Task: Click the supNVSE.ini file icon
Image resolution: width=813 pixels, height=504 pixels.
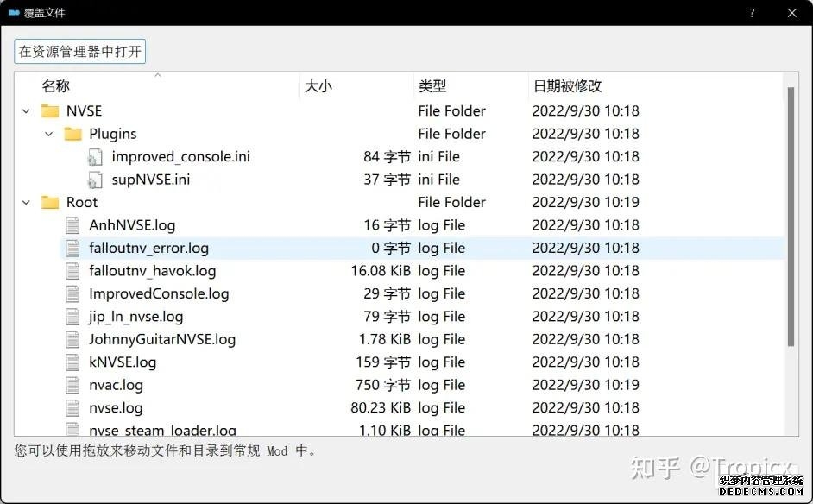Action: click(x=96, y=180)
